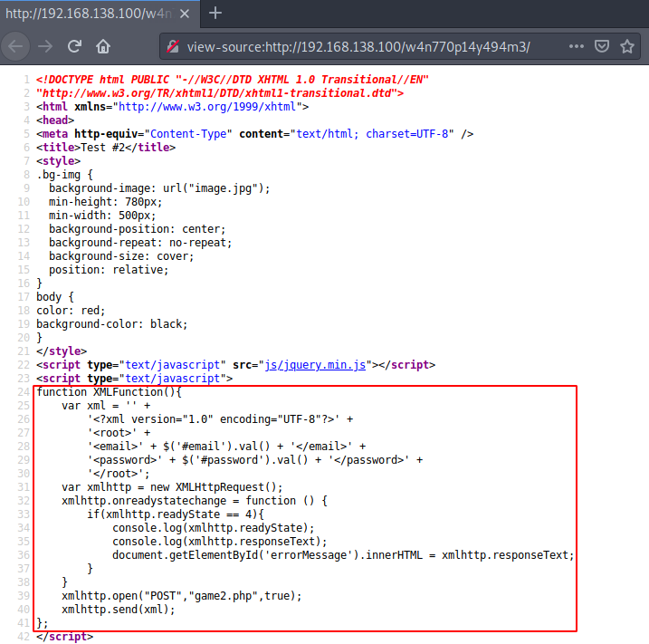Open the Firefox home page
Viewport: 649px width, 644px height.
coord(103,46)
